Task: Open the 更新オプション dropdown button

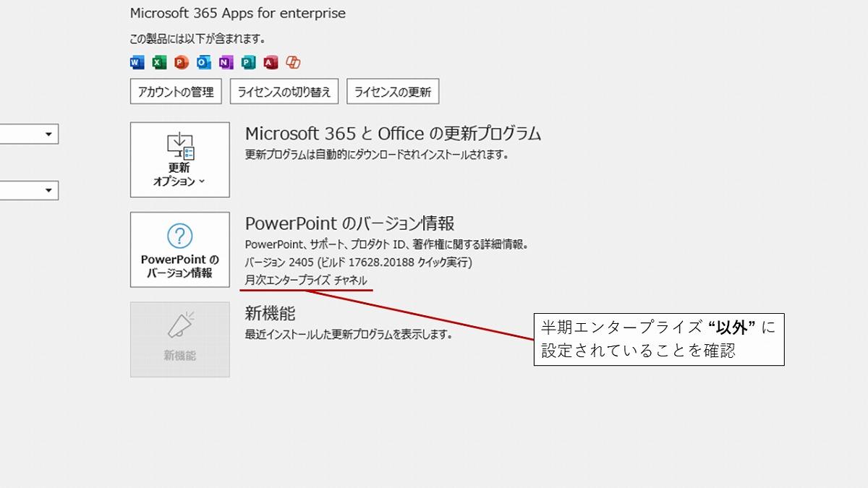Action: (180, 160)
